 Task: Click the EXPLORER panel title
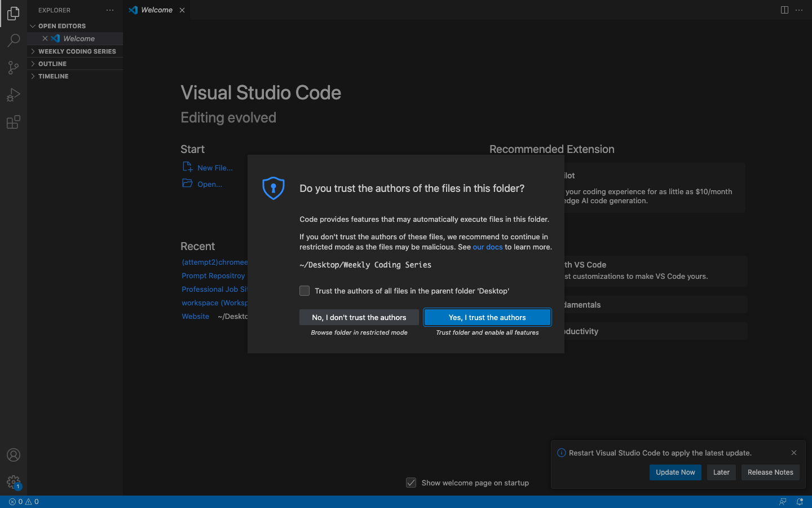click(54, 10)
